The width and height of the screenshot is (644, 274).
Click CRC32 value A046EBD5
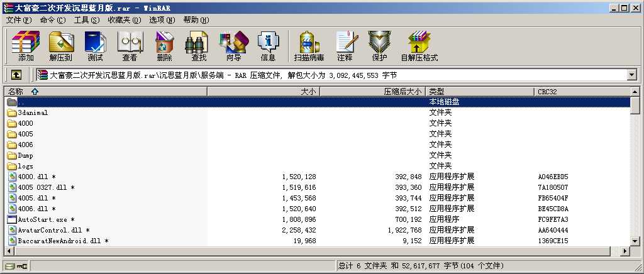tap(553, 177)
